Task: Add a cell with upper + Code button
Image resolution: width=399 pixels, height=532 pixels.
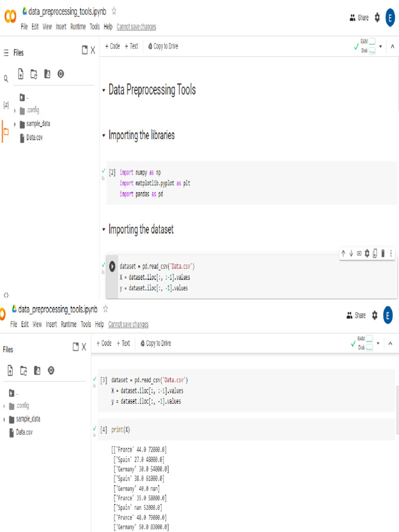Action: [112, 46]
